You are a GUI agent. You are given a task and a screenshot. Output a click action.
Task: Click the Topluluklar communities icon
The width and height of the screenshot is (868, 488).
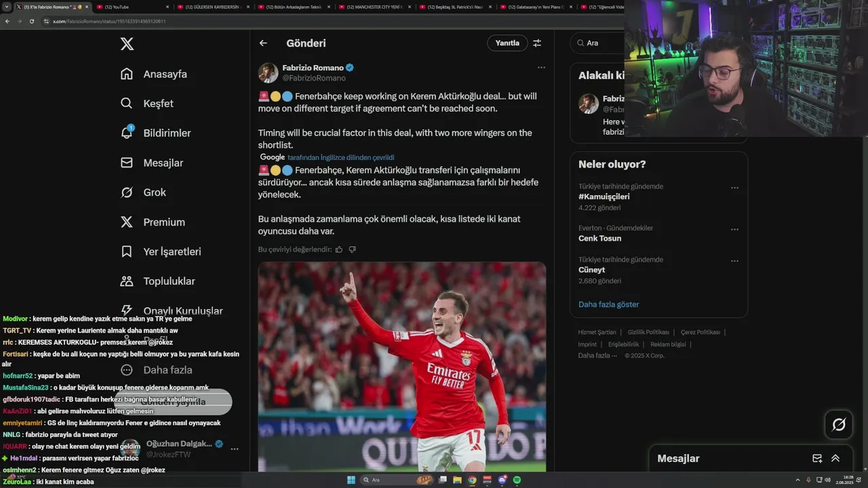pos(127,281)
